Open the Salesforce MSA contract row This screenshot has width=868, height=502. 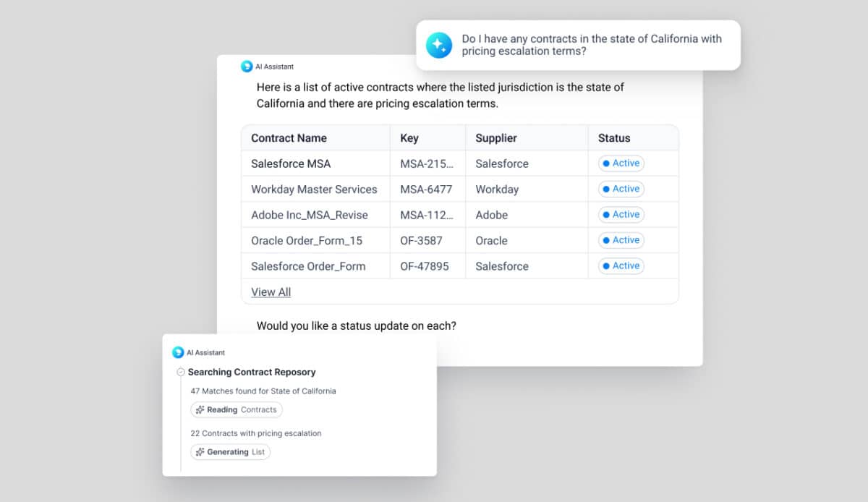tap(291, 163)
